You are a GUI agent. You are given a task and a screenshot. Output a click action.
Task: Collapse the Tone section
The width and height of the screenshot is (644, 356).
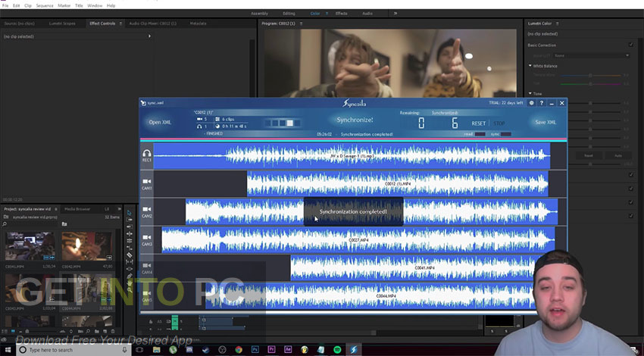tap(530, 93)
